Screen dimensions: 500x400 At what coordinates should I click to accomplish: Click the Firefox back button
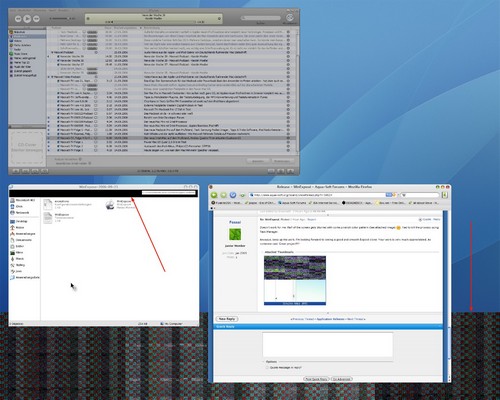pos(214,195)
